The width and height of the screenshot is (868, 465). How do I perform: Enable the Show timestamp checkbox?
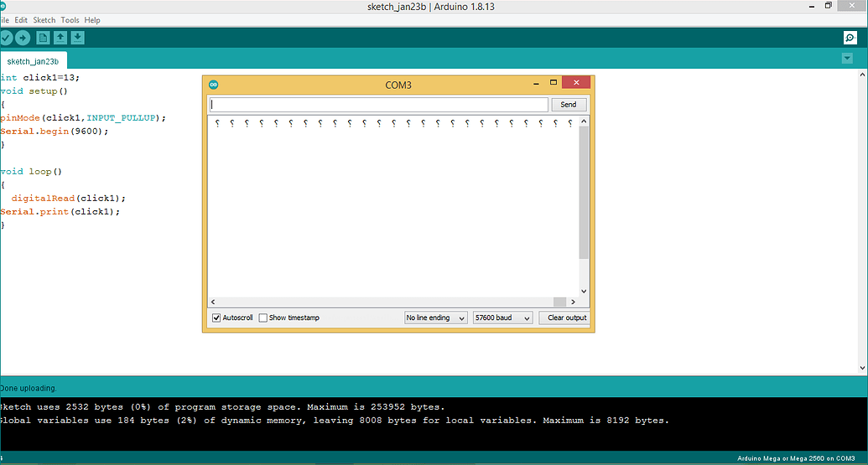click(263, 318)
